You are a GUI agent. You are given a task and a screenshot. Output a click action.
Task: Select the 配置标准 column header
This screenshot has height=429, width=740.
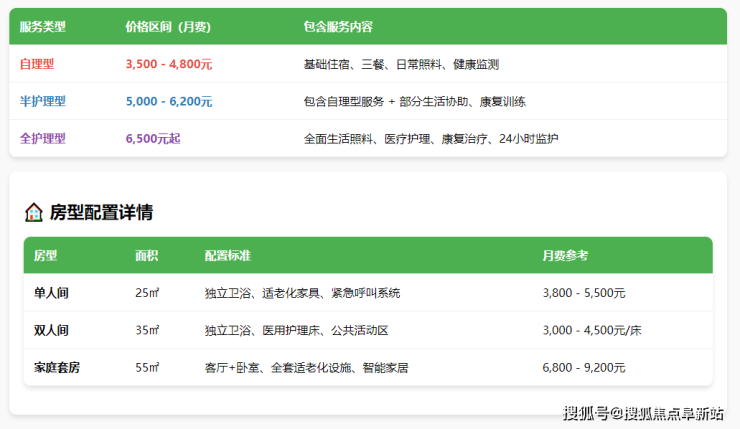pyautogui.click(x=227, y=255)
